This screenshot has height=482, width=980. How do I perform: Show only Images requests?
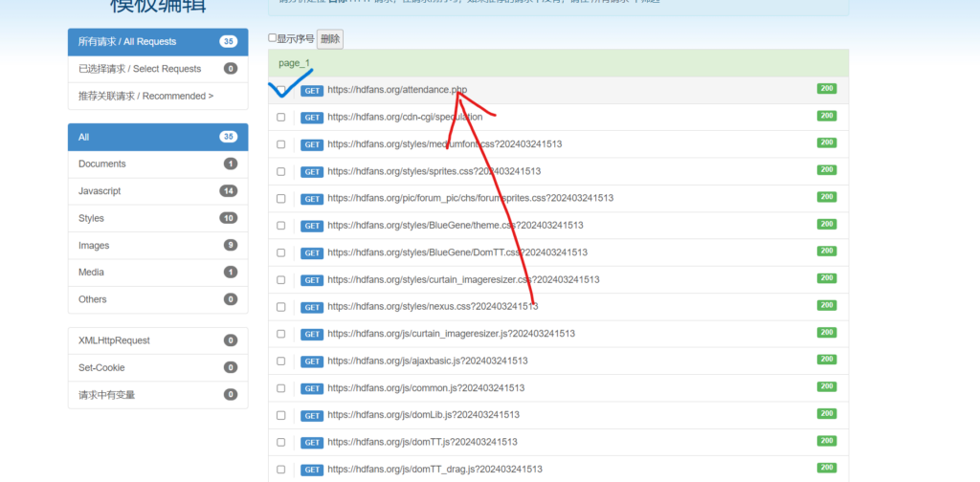pyautogui.click(x=158, y=246)
